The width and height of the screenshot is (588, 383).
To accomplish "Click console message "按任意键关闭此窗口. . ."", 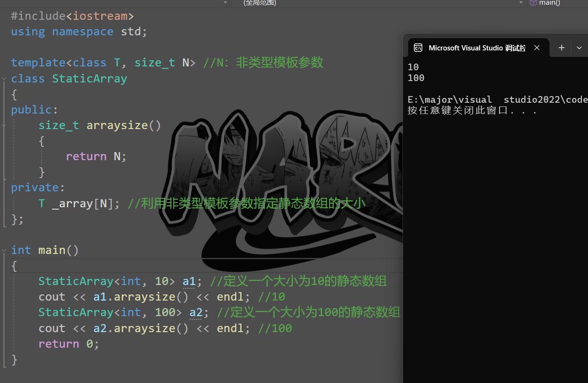I will (x=472, y=111).
